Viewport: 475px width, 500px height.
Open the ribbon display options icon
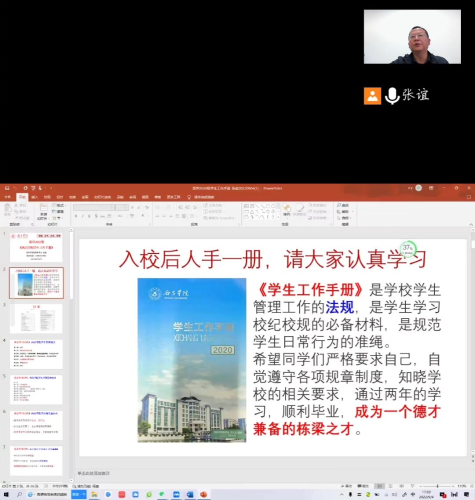click(431, 188)
